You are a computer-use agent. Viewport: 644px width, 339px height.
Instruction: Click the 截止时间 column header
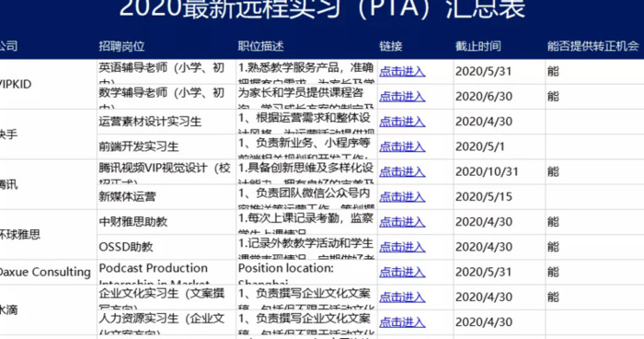coord(478,46)
